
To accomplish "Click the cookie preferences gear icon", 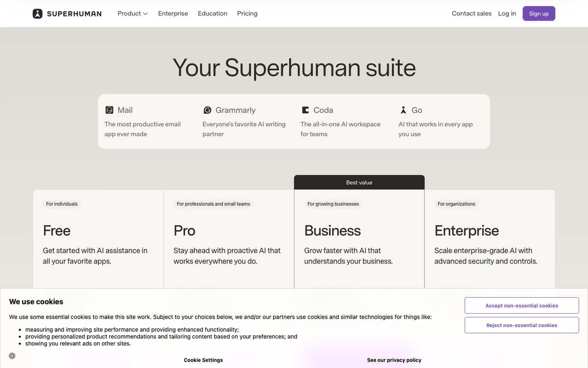I will (x=12, y=356).
